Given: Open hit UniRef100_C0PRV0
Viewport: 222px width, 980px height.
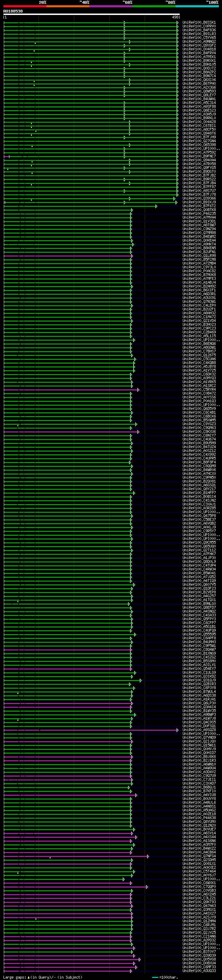Looking at the screenshot, I should tap(199, 26).
